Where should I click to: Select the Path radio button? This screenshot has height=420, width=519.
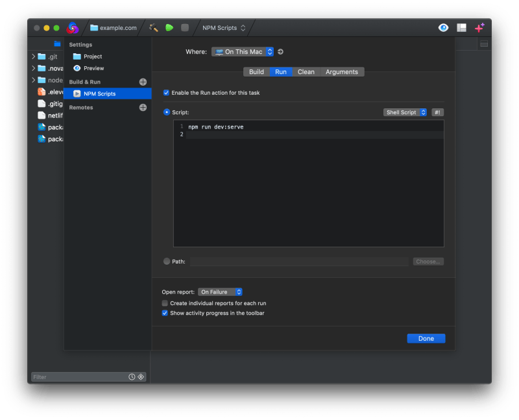(167, 261)
